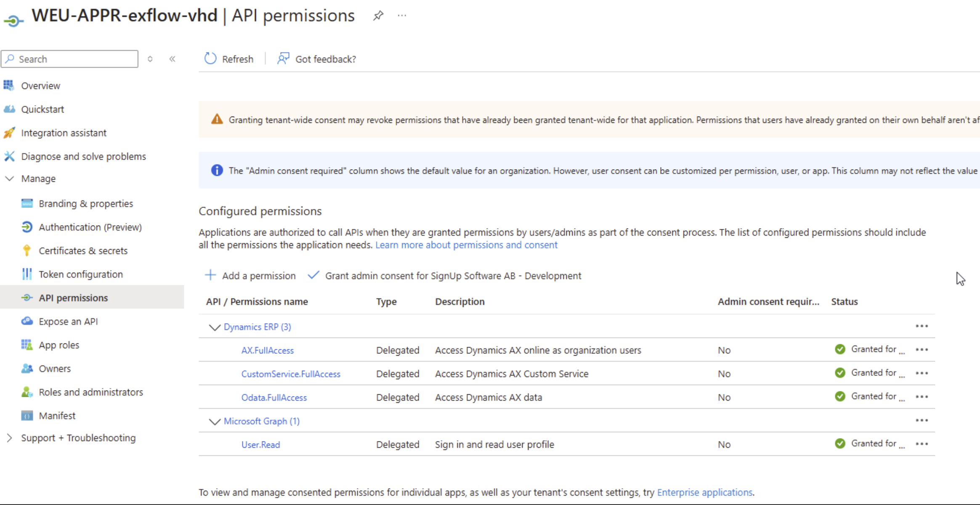The height and width of the screenshot is (505, 980).
Task: Open the Token configuration page
Action: (x=81, y=274)
